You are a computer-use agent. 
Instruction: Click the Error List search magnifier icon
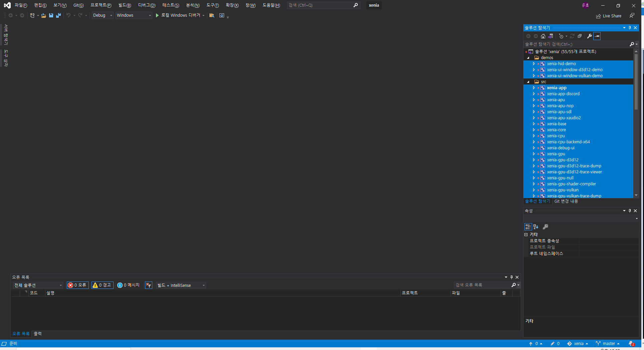coord(514,285)
